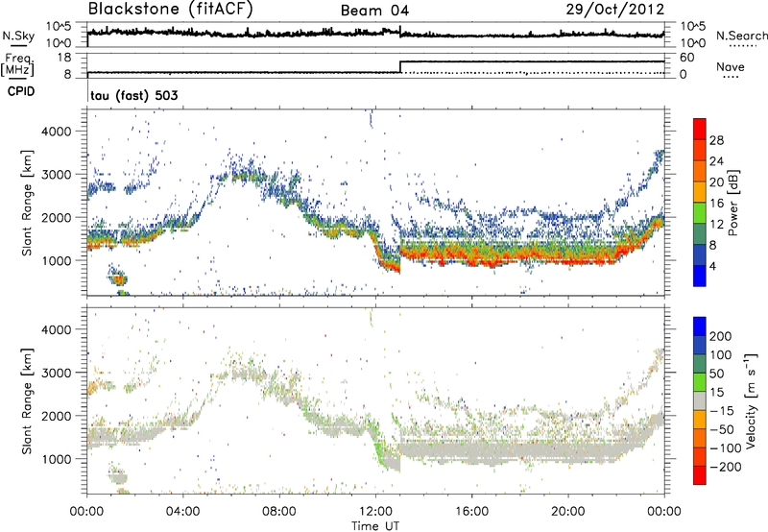Click the power panel's Slant Range [km] label

(27, 203)
